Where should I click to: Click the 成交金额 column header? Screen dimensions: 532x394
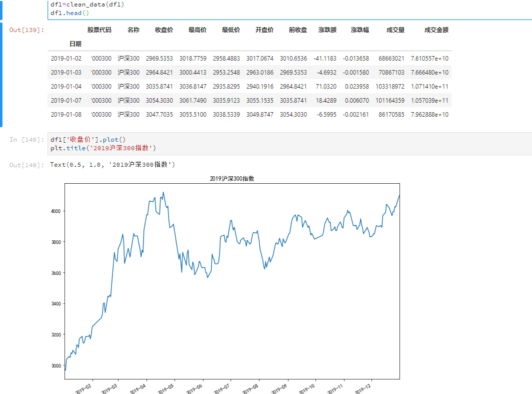pos(436,30)
